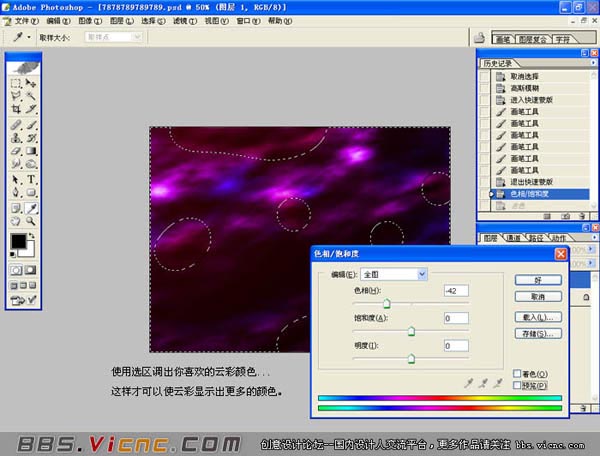Select the Brush tool in toolbox
Screen dimensions: 600x456
tap(31, 125)
